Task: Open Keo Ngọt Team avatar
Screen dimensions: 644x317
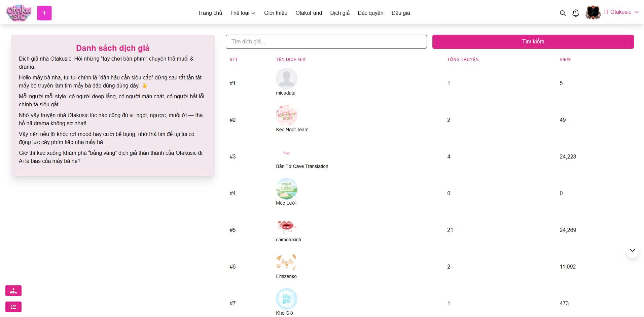Action: click(286, 115)
